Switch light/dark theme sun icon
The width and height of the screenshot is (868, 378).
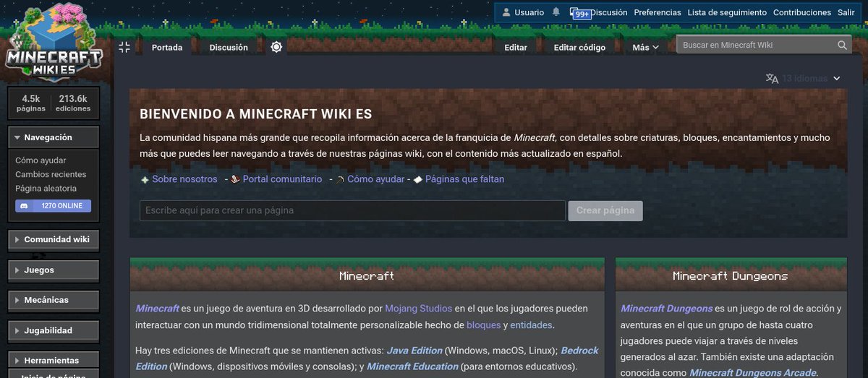(x=276, y=47)
